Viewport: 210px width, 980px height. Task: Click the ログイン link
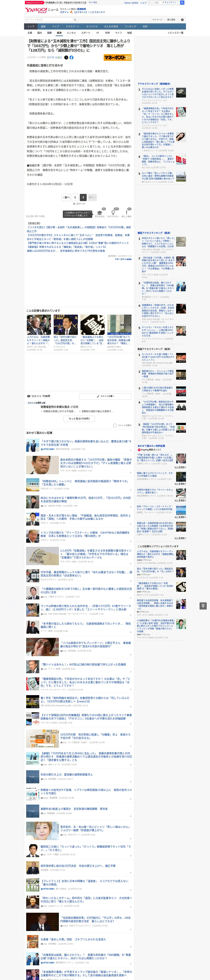pos(64,12)
